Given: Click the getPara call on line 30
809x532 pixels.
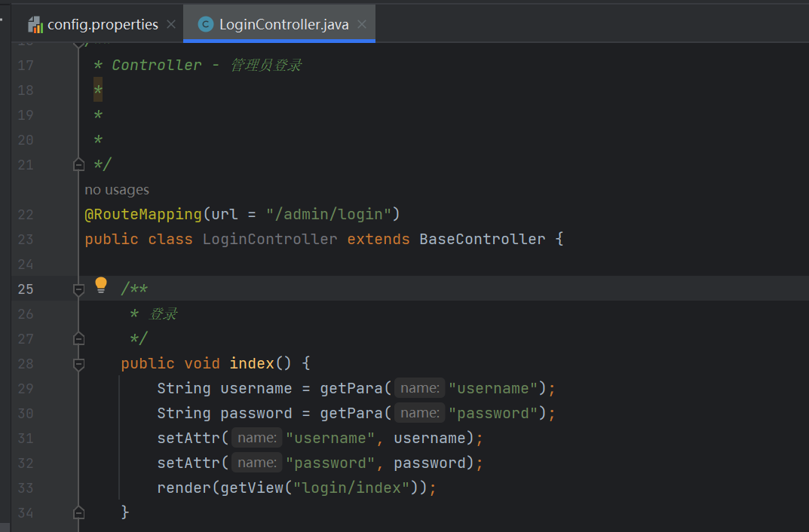Looking at the screenshot, I should pos(351,413).
